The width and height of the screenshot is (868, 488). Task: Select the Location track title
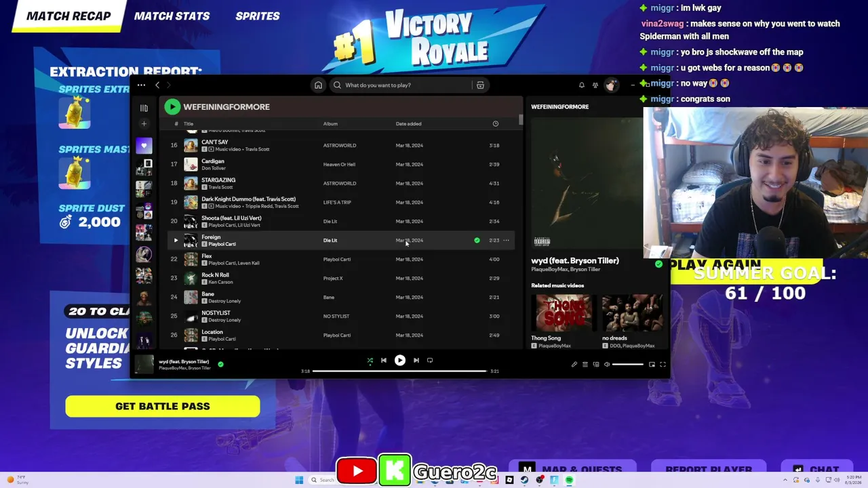(212, 332)
